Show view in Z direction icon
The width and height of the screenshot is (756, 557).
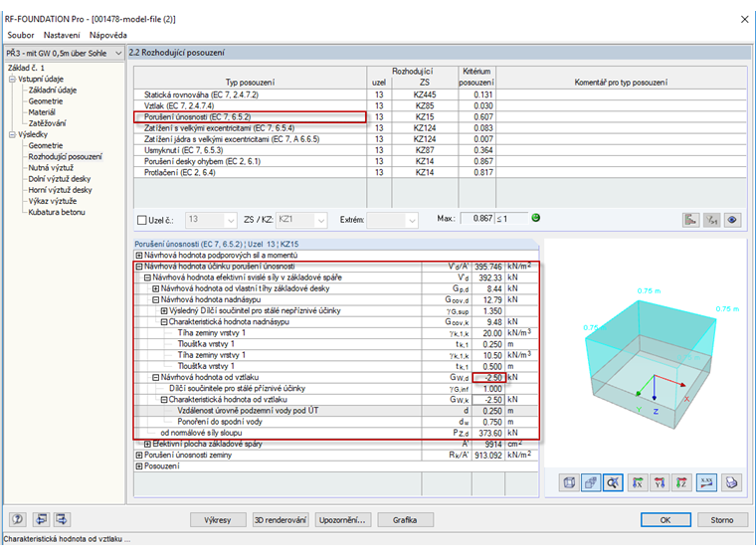(x=681, y=482)
